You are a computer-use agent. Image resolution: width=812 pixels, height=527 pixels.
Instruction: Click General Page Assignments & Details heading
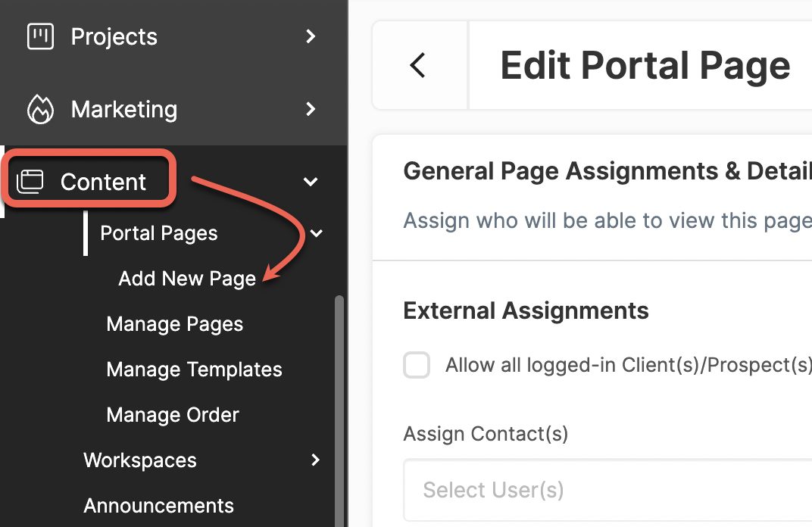(607, 171)
